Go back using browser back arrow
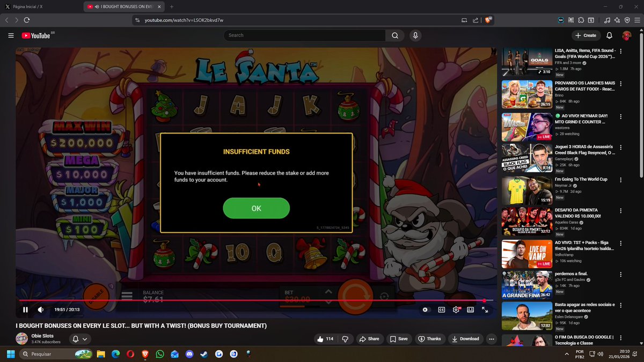The image size is (644, 362). point(6,20)
